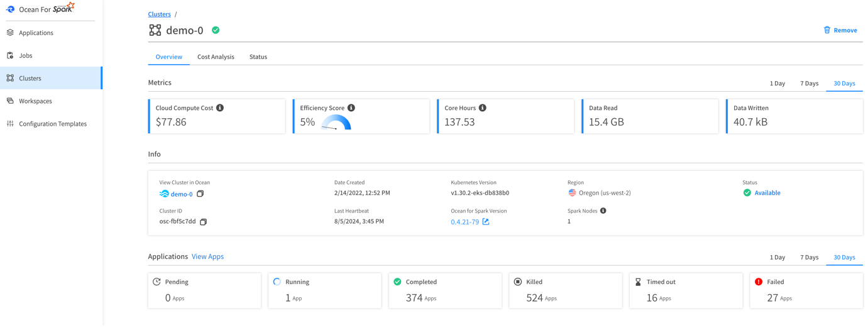This screenshot has width=868, height=328.
Task: Click the green Available status check icon
Action: coord(747,193)
